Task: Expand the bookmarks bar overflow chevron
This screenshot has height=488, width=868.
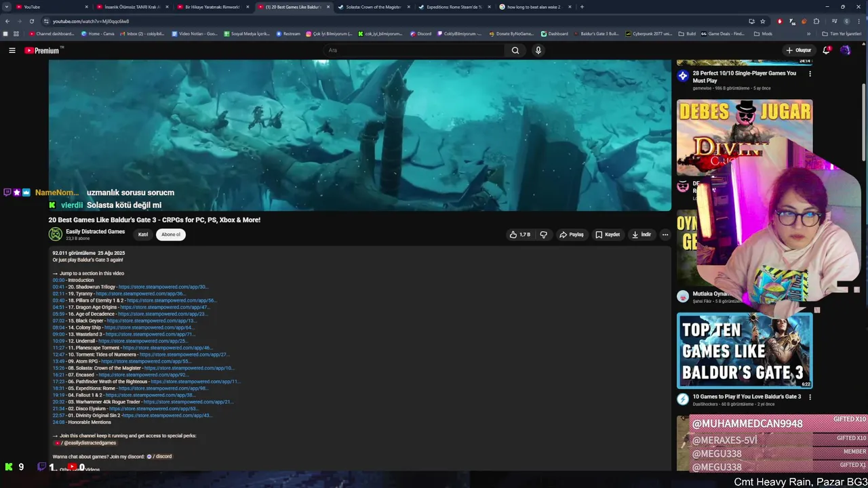Action: [x=808, y=34]
